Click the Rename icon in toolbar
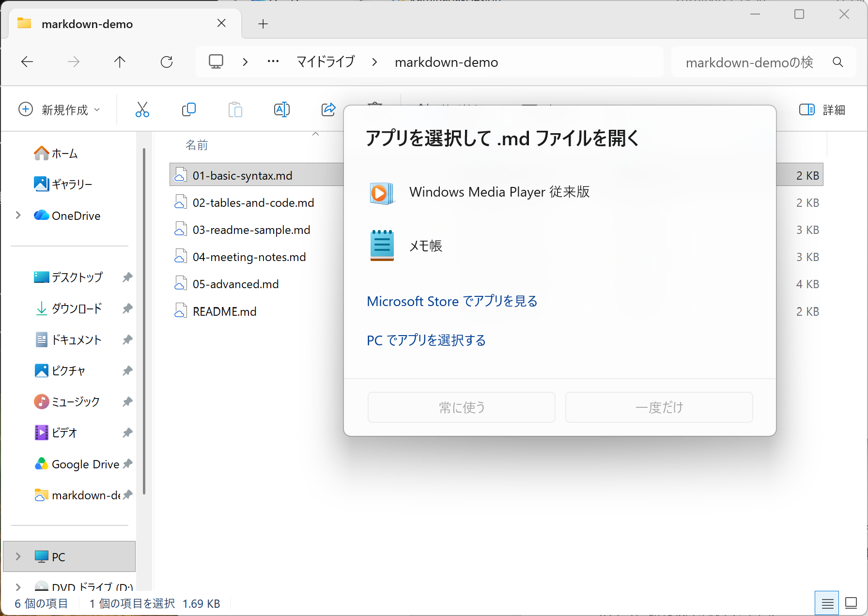The width and height of the screenshot is (868, 616). click(282, 110)
